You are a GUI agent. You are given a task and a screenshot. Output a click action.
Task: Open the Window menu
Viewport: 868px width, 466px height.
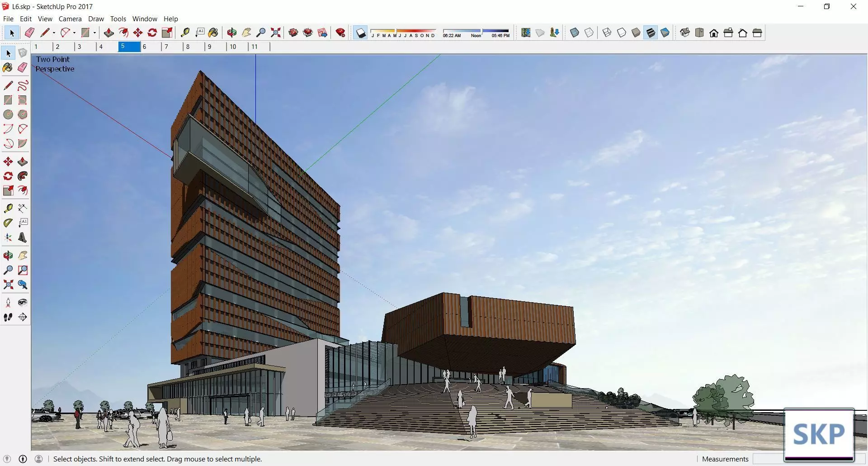(x=145, y=19)
